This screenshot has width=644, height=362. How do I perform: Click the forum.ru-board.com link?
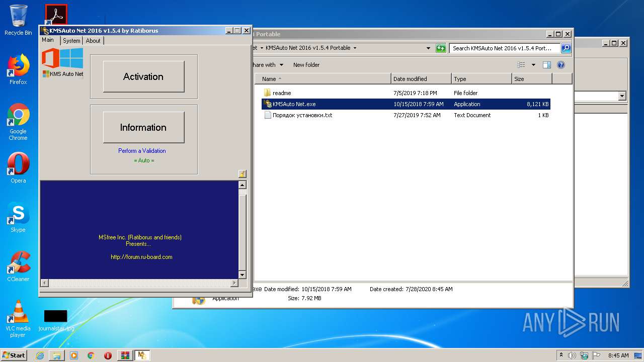141,257
